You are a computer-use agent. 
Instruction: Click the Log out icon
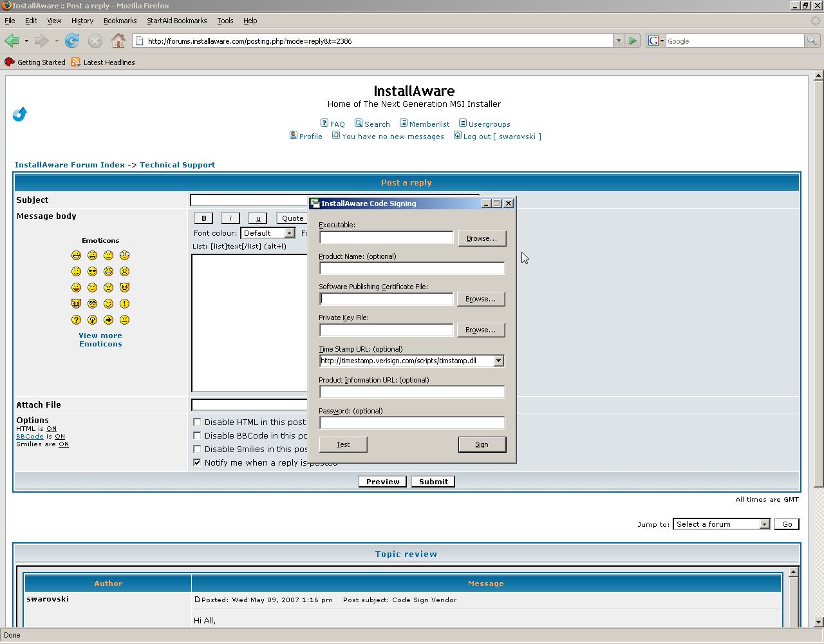458,135
